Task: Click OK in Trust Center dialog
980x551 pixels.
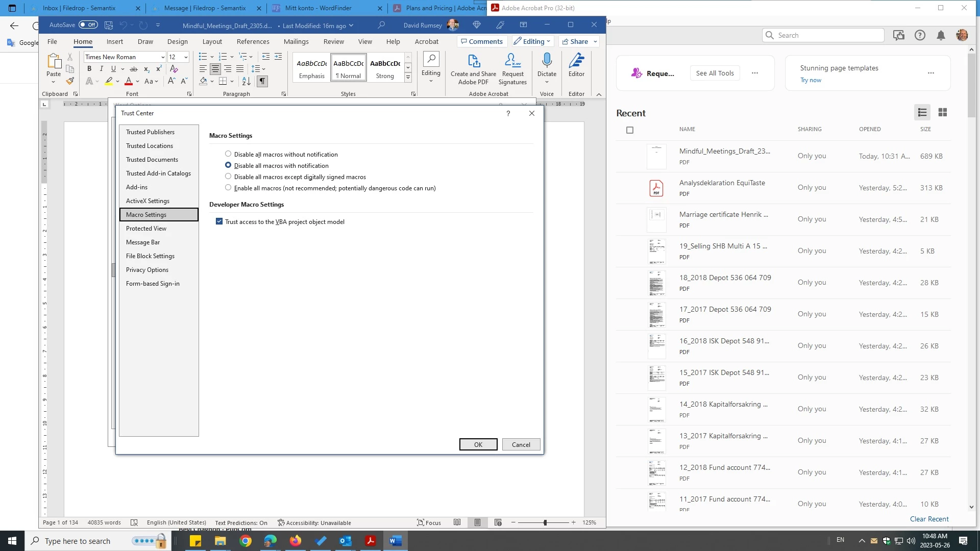Action: coord(478,444)
